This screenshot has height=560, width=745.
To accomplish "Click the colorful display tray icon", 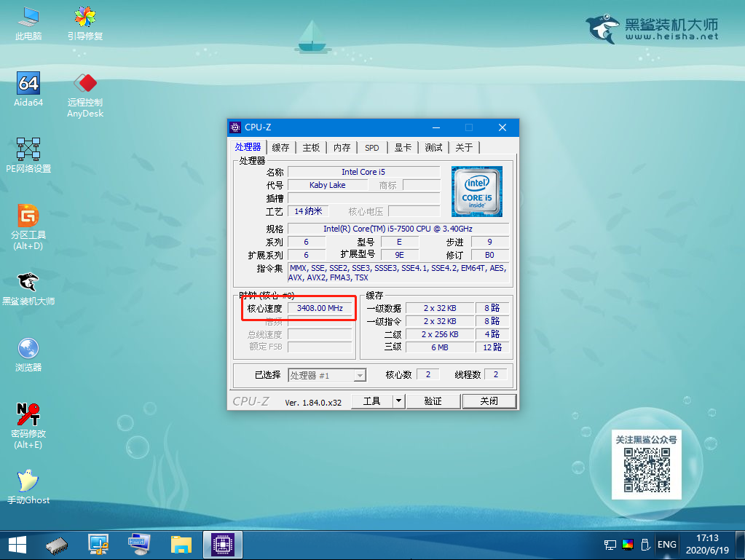I will [628, 545].
